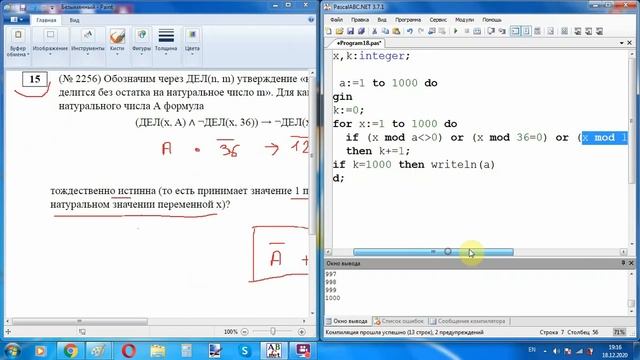Open the Правка menu

360,20
